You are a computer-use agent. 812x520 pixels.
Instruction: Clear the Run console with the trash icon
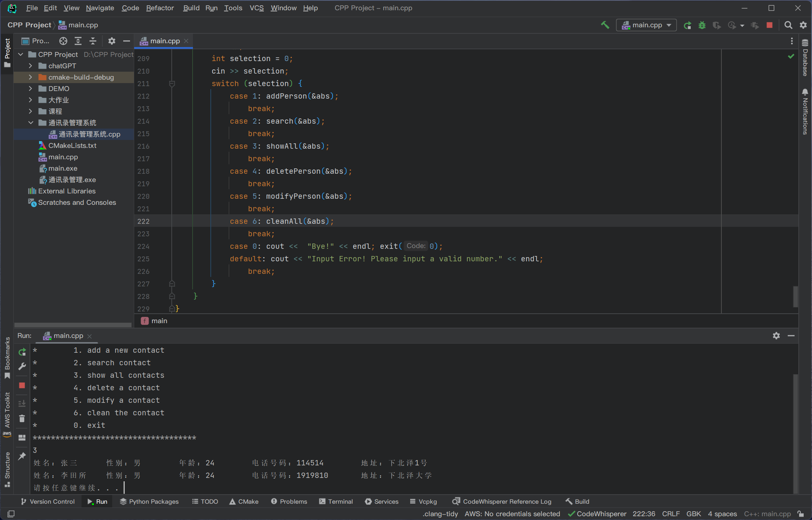tap(22, 419)
